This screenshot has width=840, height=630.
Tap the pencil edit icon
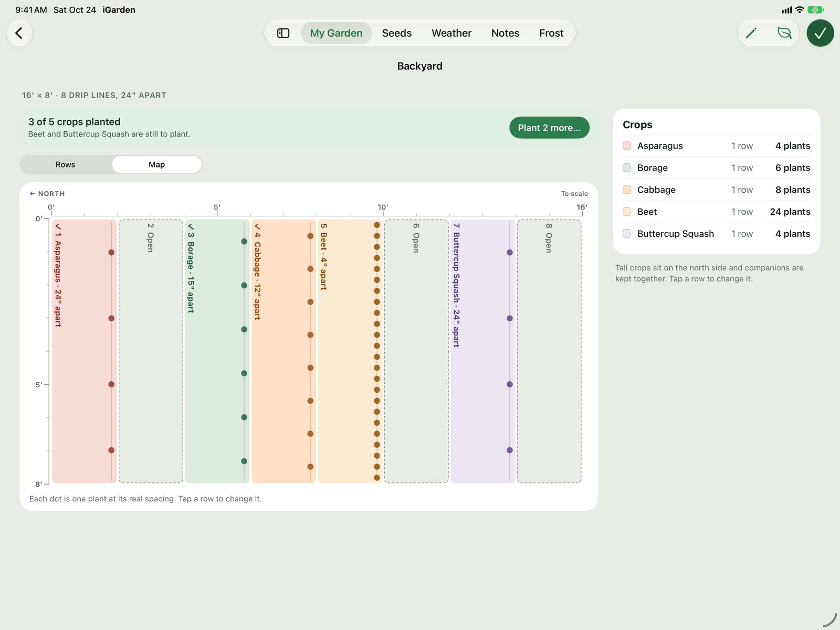pos(751,33)
